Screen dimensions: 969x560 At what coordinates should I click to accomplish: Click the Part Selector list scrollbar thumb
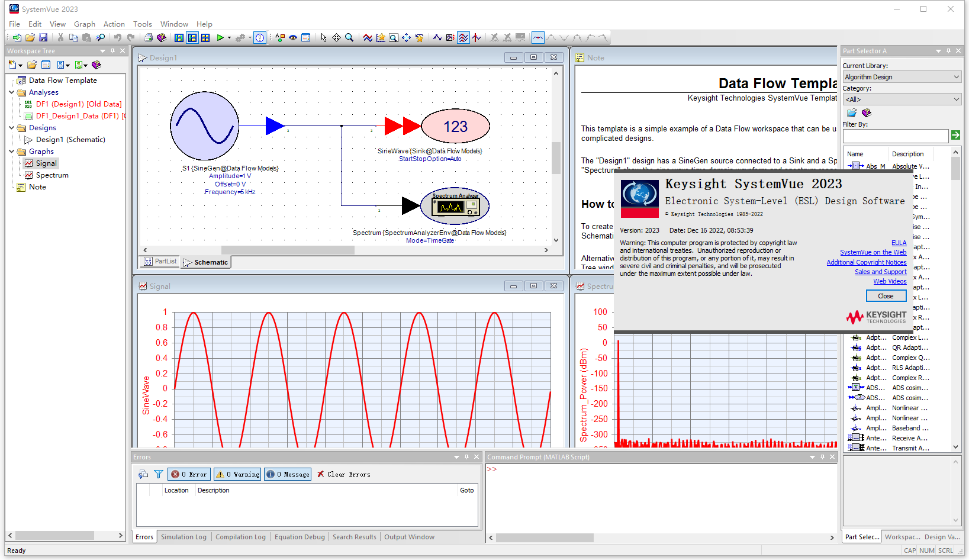(955, 168)
